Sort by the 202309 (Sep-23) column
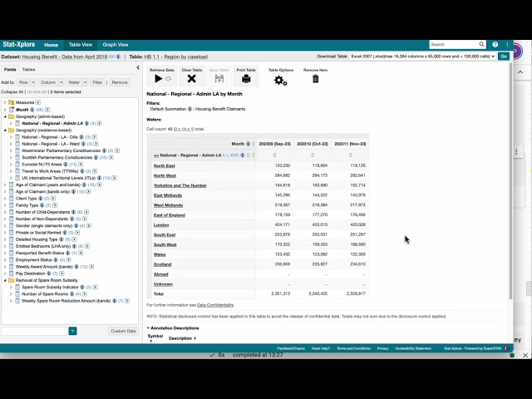 click(274, 155)
